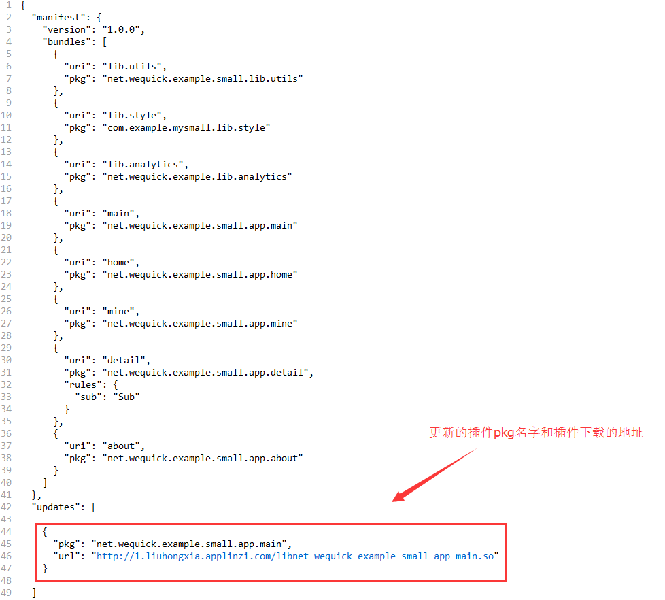Click line number 42 in gutter
Viewport: 665px width, 600px height.
pyautogui.click(x=6, y=507)
